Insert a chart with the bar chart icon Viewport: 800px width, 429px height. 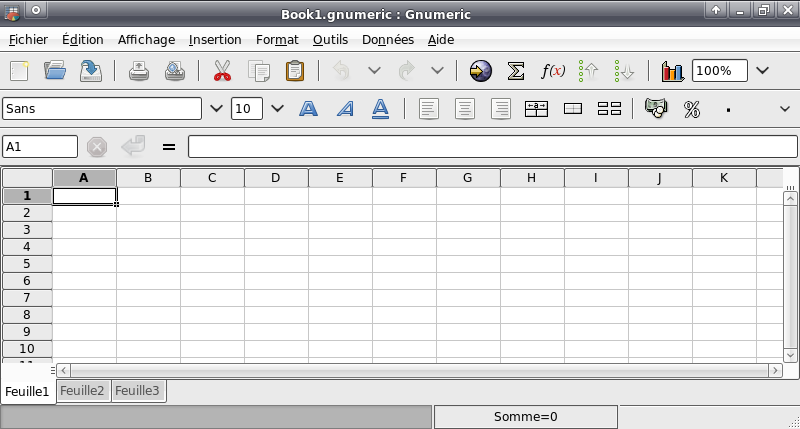(x=672, y=70)
